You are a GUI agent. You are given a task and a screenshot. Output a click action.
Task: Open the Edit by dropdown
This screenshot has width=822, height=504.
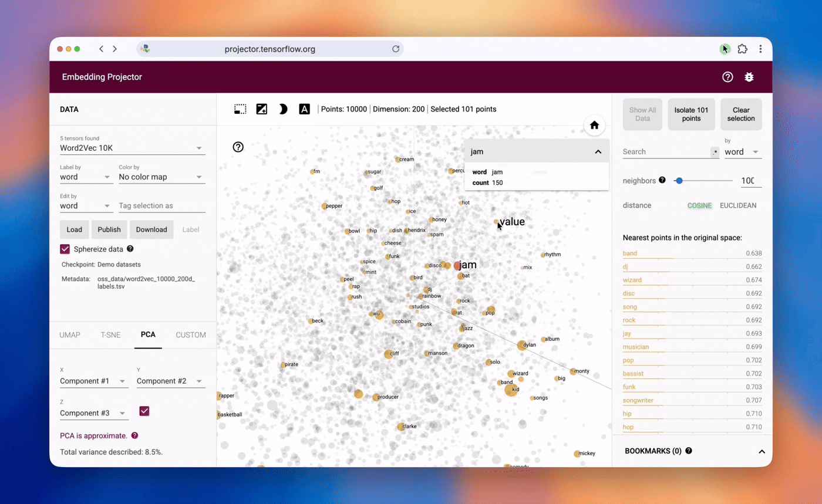tap(86, 206)
